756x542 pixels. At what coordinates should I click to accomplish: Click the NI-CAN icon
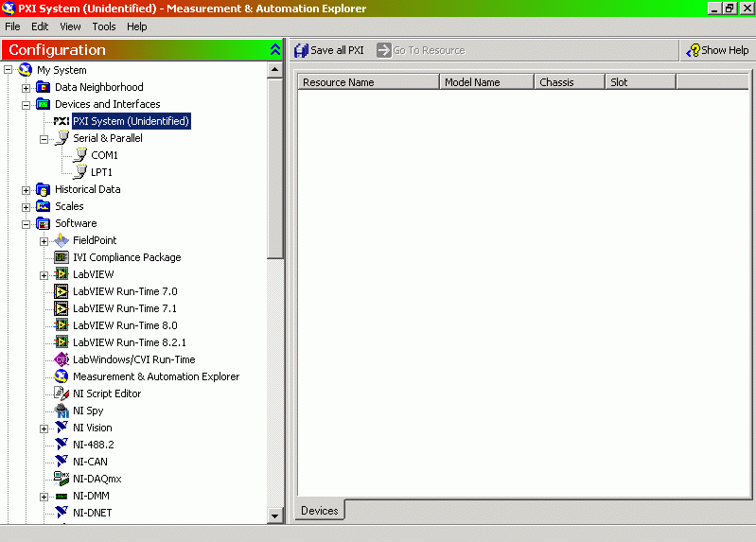62,462
